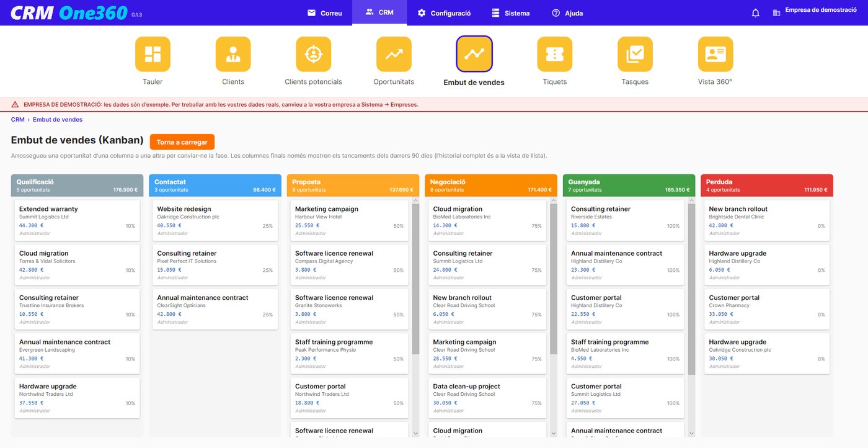Select the Embut de vendes icon
Viewport: 868px width, 448px height.
(x=474, y=54)
